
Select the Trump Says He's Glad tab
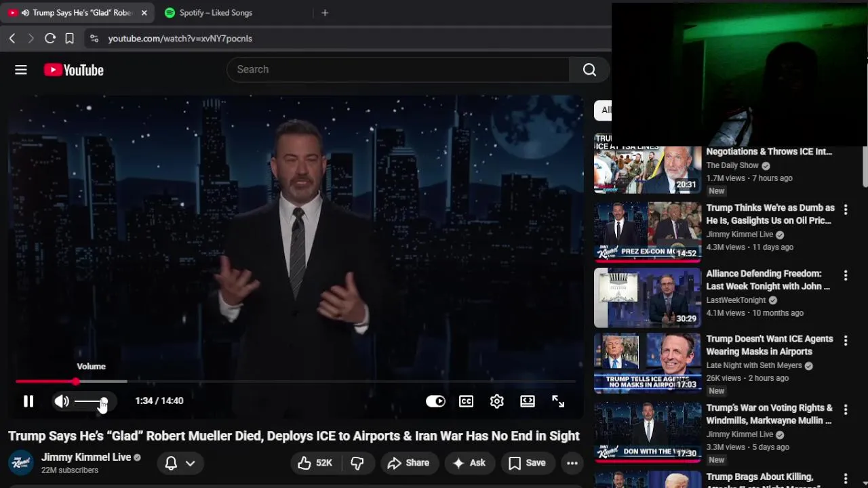82,13
